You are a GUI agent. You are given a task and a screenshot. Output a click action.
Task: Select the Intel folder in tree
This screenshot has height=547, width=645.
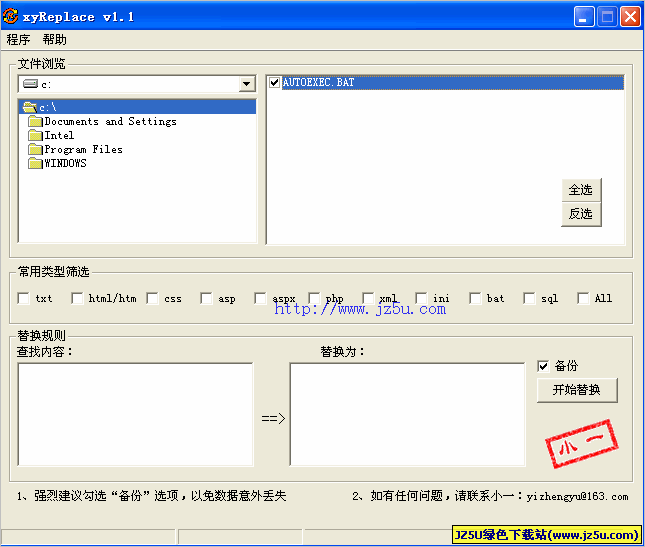pos(59,135)
